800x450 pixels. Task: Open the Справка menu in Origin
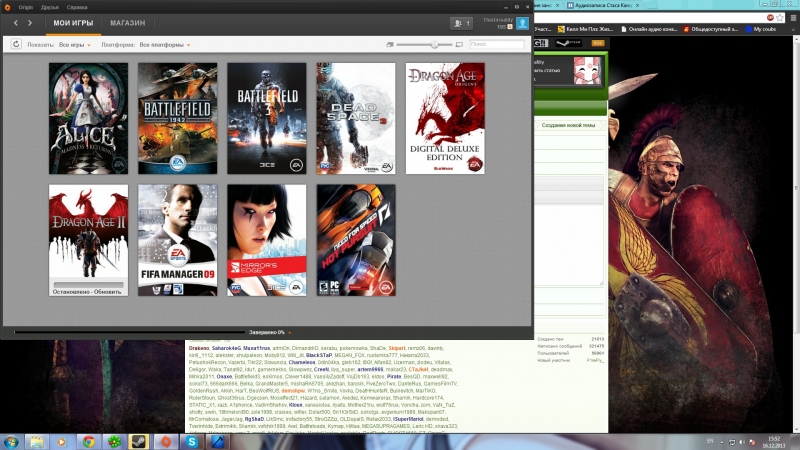click(x=77, y=6)
